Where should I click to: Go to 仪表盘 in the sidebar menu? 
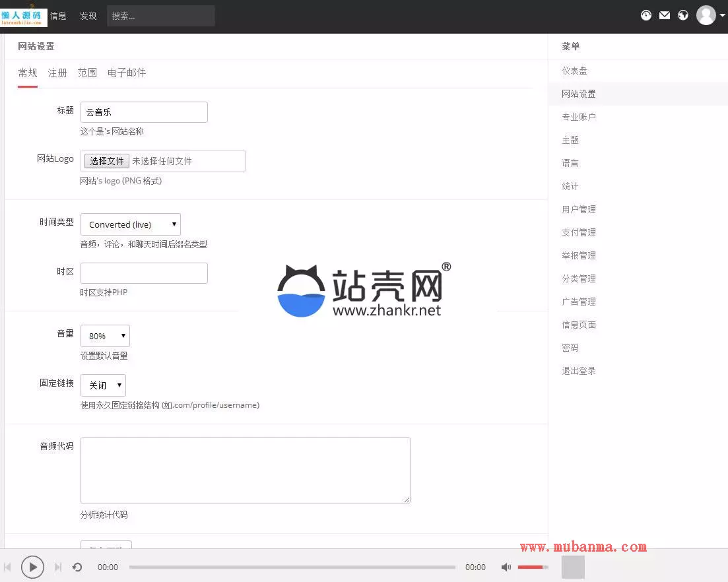(574, 71)
